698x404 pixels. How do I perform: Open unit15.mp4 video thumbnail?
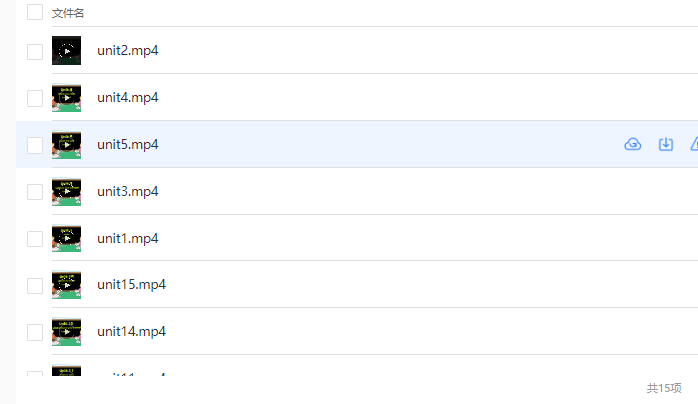tap(66, 285)
